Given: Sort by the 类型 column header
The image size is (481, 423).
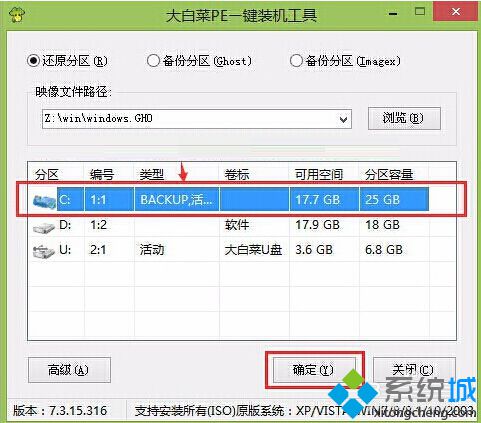Looking at the screenshot, I should [x=152, y=175].
